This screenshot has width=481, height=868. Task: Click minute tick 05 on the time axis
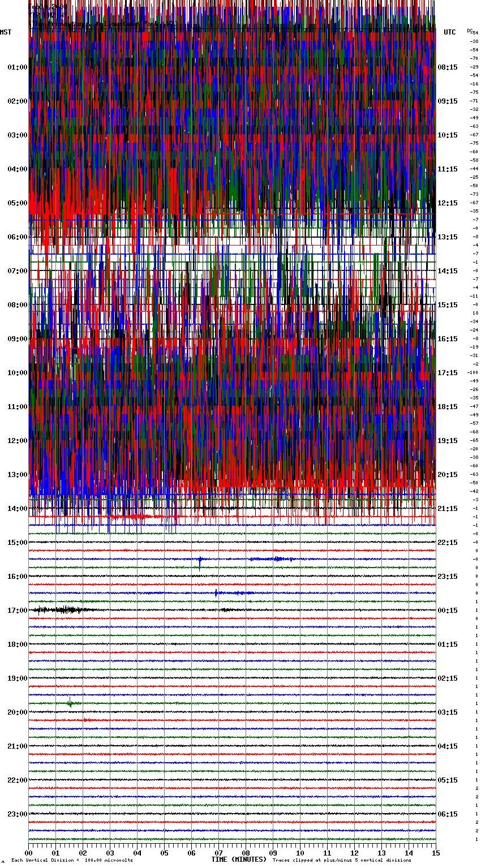pos(165,853)
